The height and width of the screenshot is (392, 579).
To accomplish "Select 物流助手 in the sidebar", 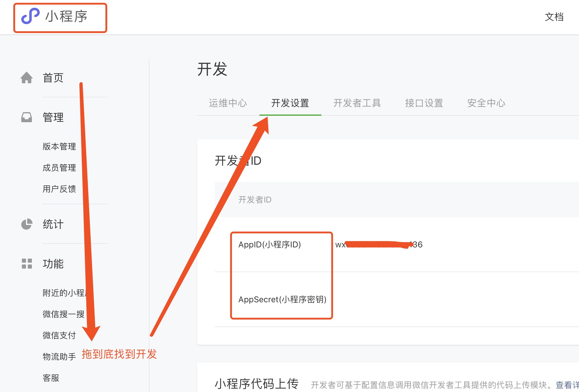I will tap(59, 357).
